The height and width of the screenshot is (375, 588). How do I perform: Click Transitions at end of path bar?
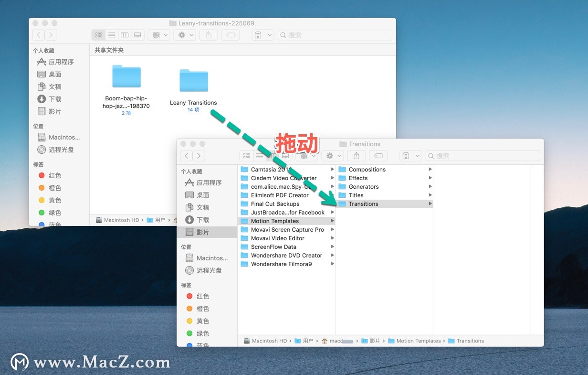coord(466,341)
